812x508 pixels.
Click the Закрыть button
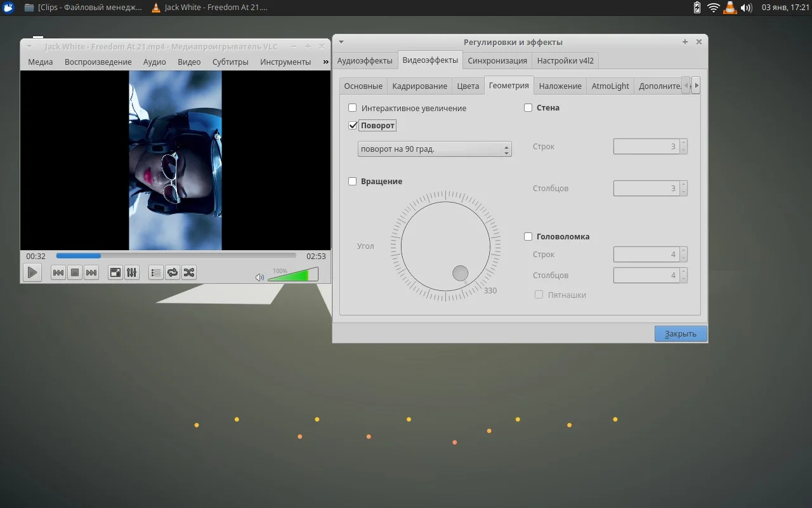[680, 334]
